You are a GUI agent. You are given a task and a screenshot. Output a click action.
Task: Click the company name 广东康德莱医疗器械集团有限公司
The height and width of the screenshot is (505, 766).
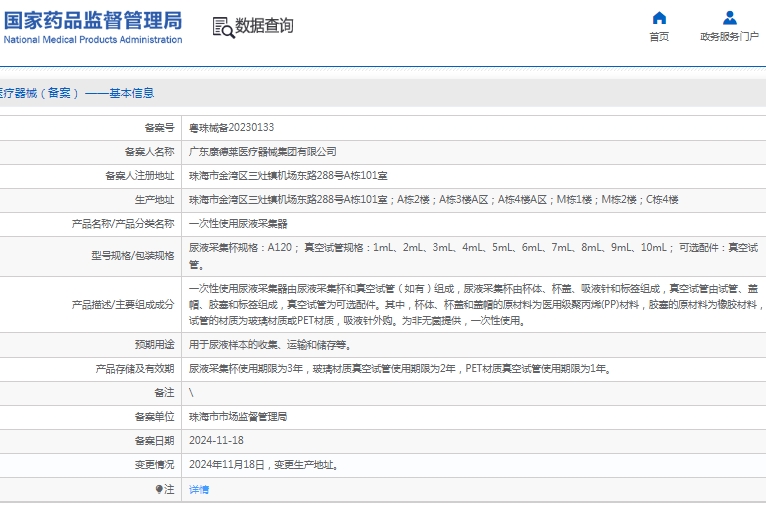click(x=263, y=151)
